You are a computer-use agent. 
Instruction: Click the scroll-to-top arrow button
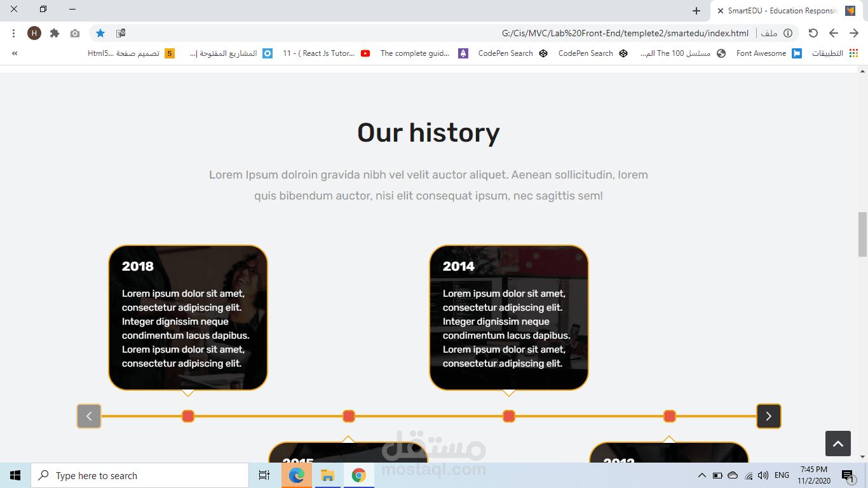pos(838,444)
